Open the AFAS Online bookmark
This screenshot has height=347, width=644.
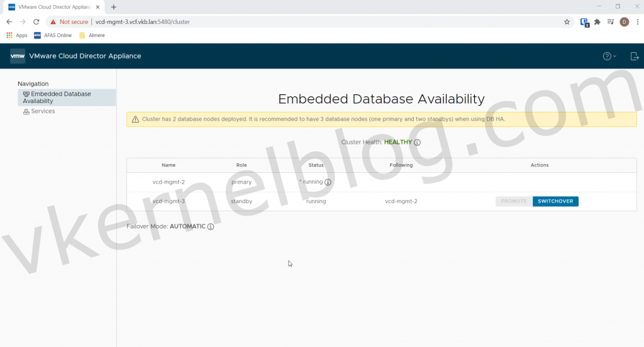pos(53,35)
